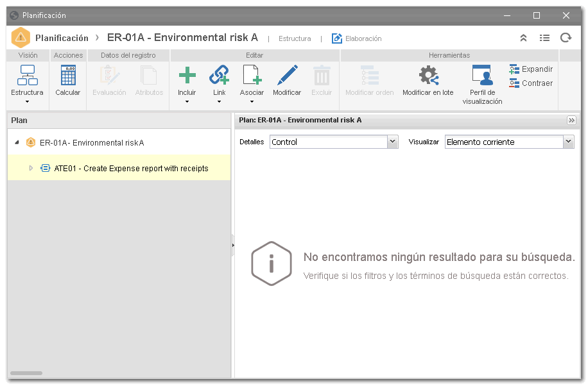Click the splitter arrow between panels
Viewport: 588px width, 386px height.
pos(233,246)
